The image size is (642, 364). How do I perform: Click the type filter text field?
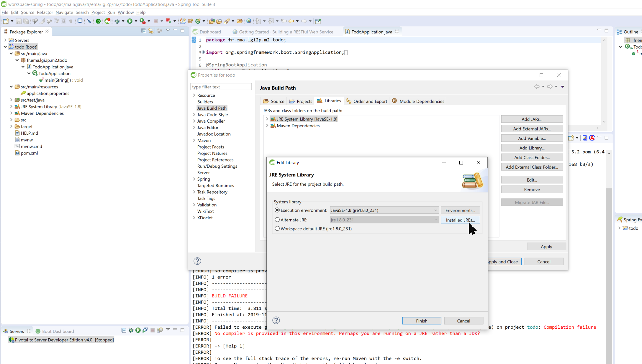pyautogui.click(x=221, y=87)
